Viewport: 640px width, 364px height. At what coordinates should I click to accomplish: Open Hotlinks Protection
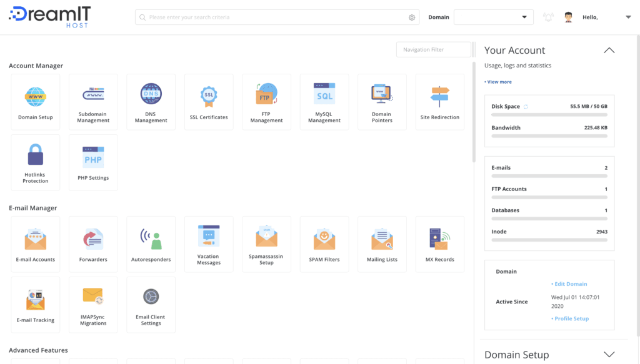(35, 162)
